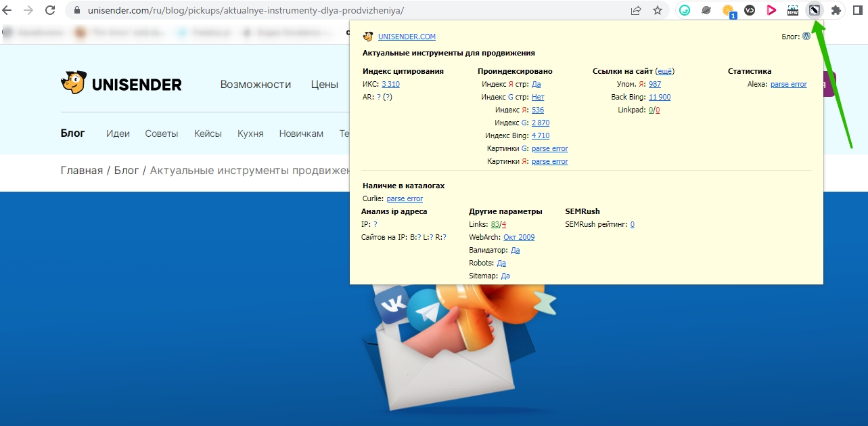Open the Кейсы blog category
The height and width of the screenshot is (426, 868).
pos(208,133)
